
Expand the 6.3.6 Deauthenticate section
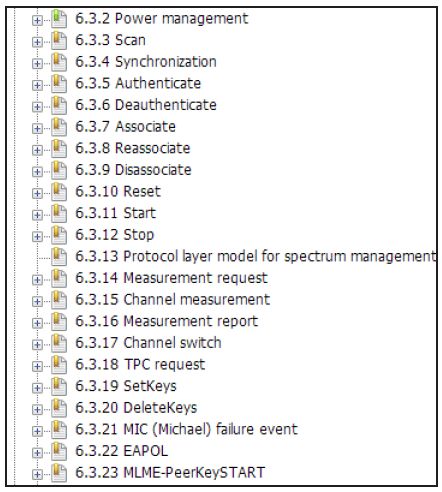pos(37,107)
